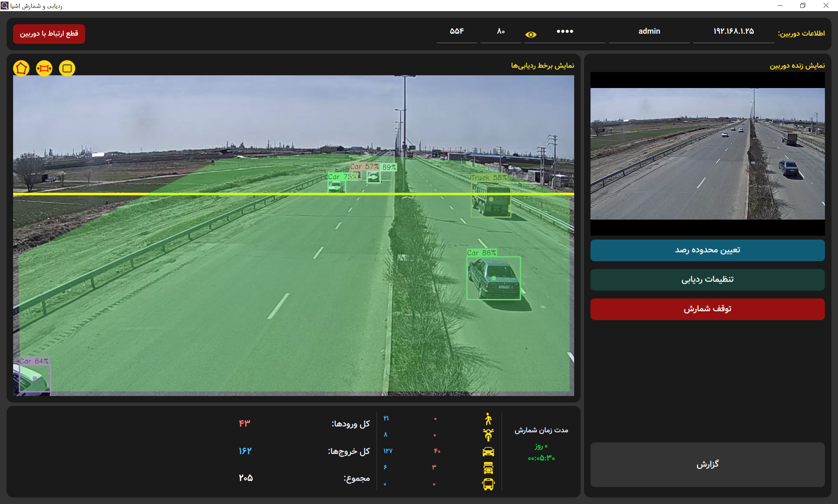
Task: Click the pedestrian counter icon
Action: [488, 419]
